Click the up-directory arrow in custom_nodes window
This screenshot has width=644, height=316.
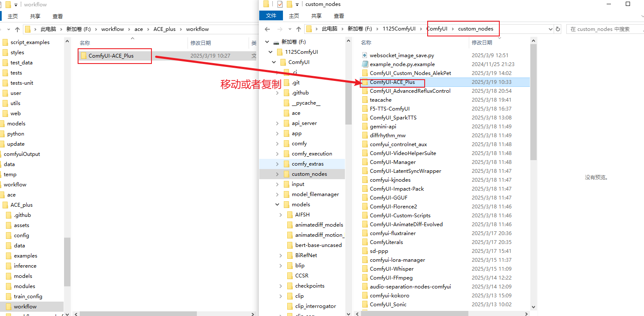click(x=299, y=29)
